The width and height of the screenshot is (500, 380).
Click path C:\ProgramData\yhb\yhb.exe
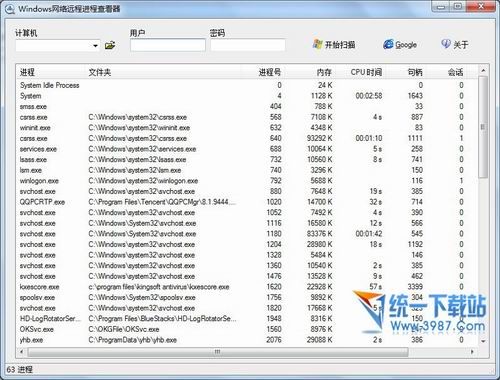132,340
